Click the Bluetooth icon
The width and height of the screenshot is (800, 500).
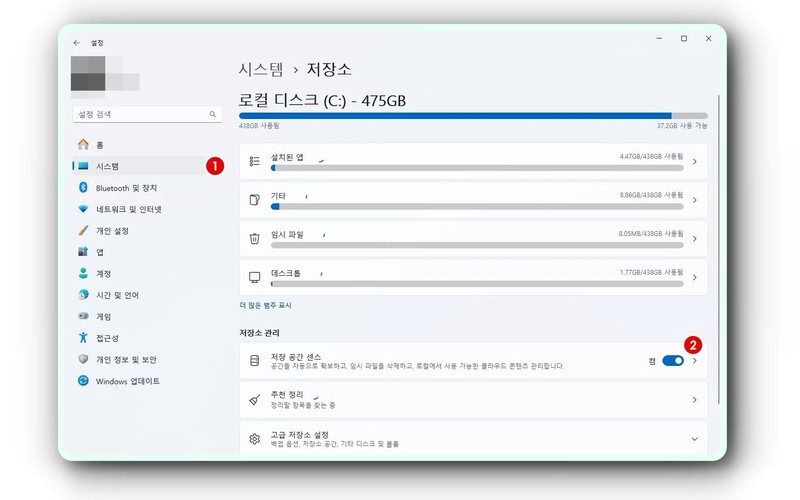pyautogui.click(x=83, y=187)
